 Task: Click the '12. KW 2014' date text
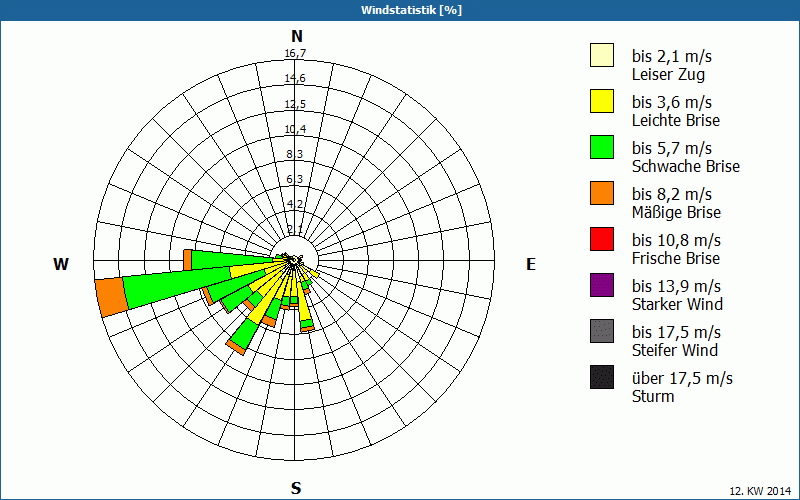pyautogui.click(x=760, y=491)
